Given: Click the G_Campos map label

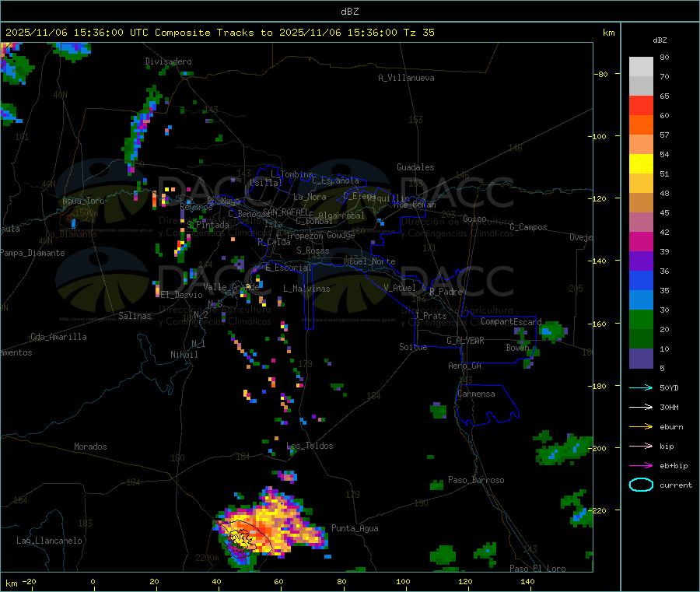Looking at the screenshot, I should coord(529,227).
